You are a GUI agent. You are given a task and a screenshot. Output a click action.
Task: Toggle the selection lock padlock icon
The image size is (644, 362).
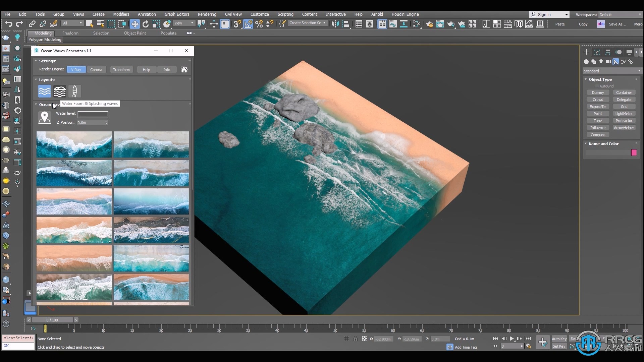(356, 339)
